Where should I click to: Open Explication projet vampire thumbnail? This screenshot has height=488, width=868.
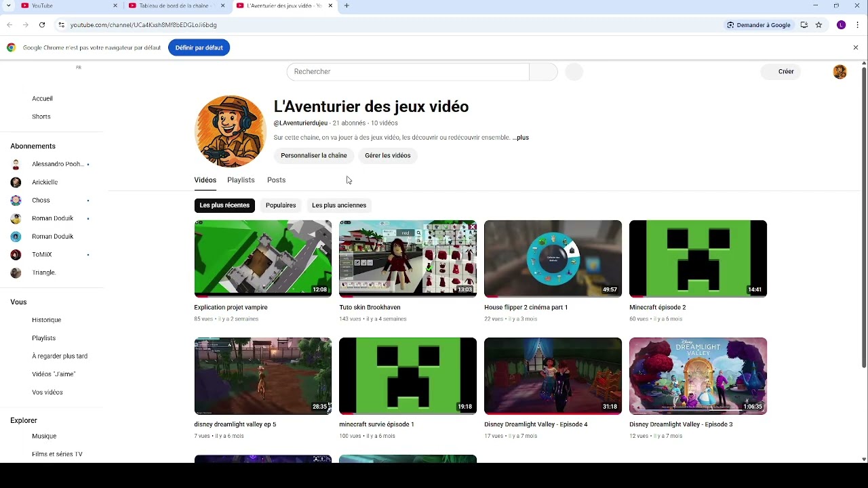point(263,259)
